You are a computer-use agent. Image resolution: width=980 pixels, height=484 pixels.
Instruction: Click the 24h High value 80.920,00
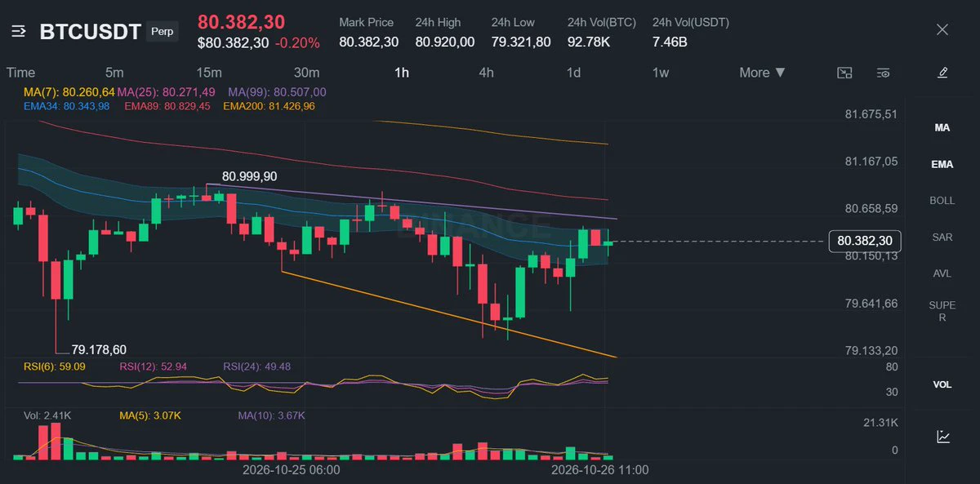click(444, 42)
